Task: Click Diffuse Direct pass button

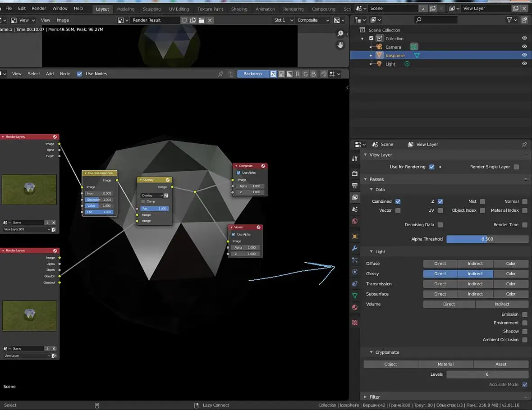Action: [440, 264]
